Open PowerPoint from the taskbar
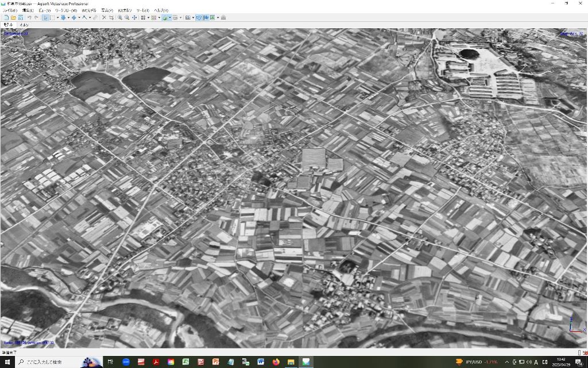 pyautogui.click(x=216, y=362)
